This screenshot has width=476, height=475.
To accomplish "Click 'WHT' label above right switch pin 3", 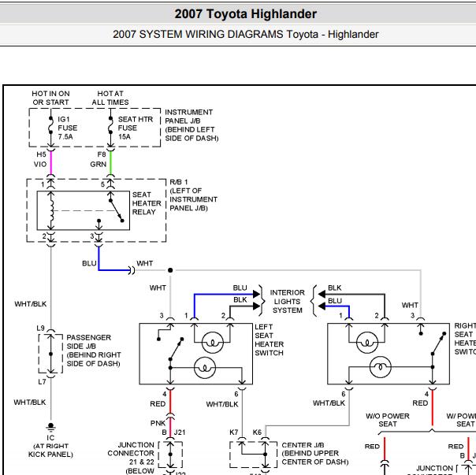I will 410,305.
